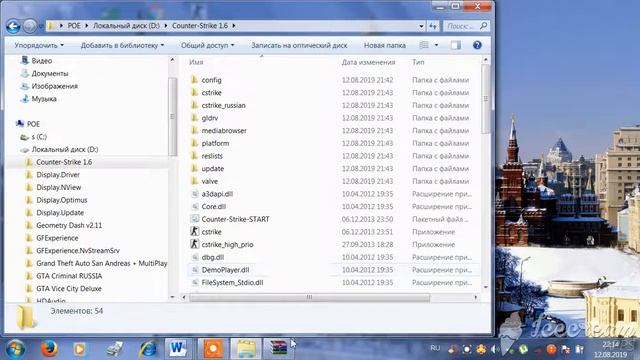Change view using the view icon

(424, 45)
